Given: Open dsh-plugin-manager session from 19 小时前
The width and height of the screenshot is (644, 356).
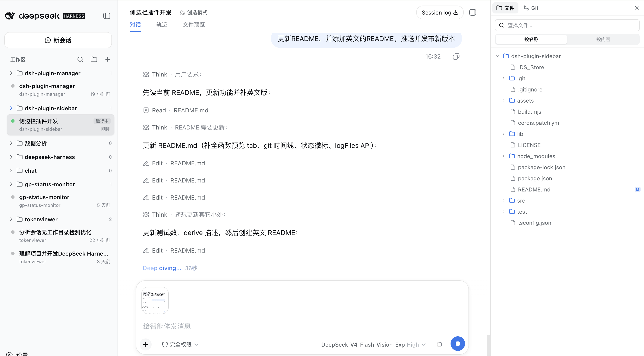Looking at the screenshot, I should click(x=60, y=90).
